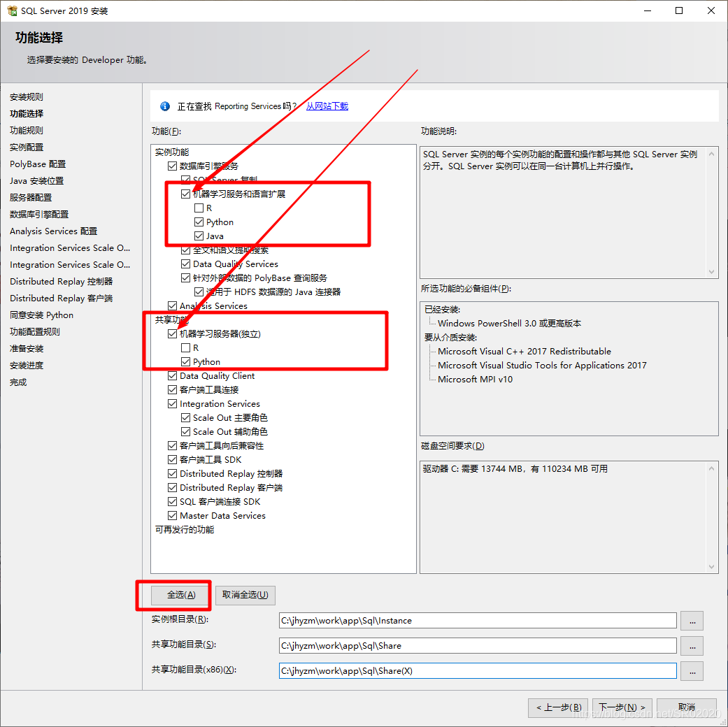This screenshot has width=728, height=727.
Task: Toggle the 机器学习服务和语言扩展 checkbox
Action: [x=186, y=194]
